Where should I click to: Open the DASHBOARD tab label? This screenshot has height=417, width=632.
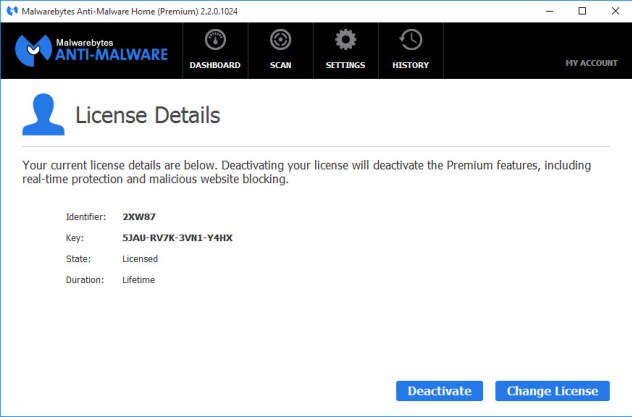point(215,65)
